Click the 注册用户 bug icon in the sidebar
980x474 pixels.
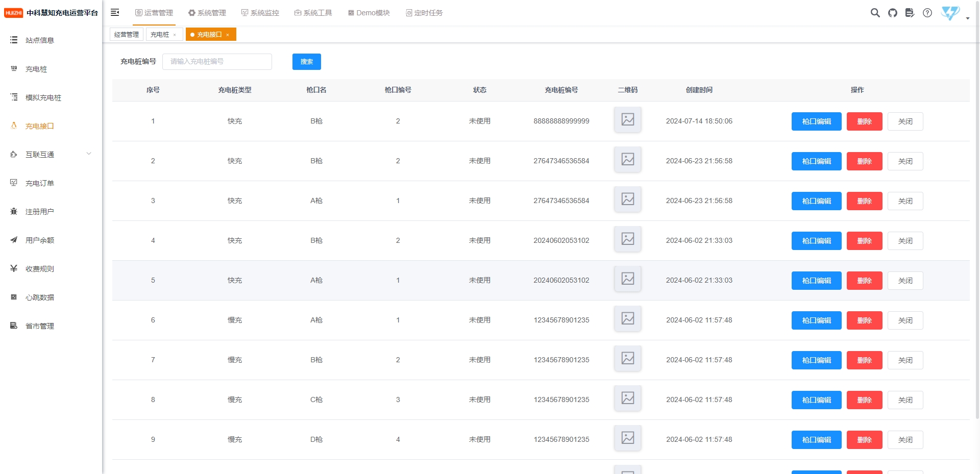(x=14, y=211)
